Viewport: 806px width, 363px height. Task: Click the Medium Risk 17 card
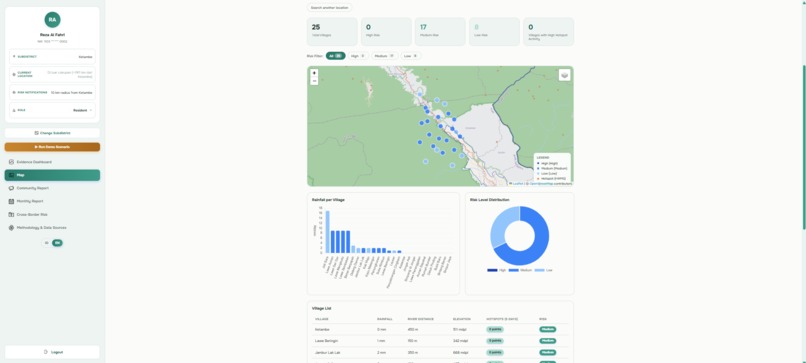(440, 32)
